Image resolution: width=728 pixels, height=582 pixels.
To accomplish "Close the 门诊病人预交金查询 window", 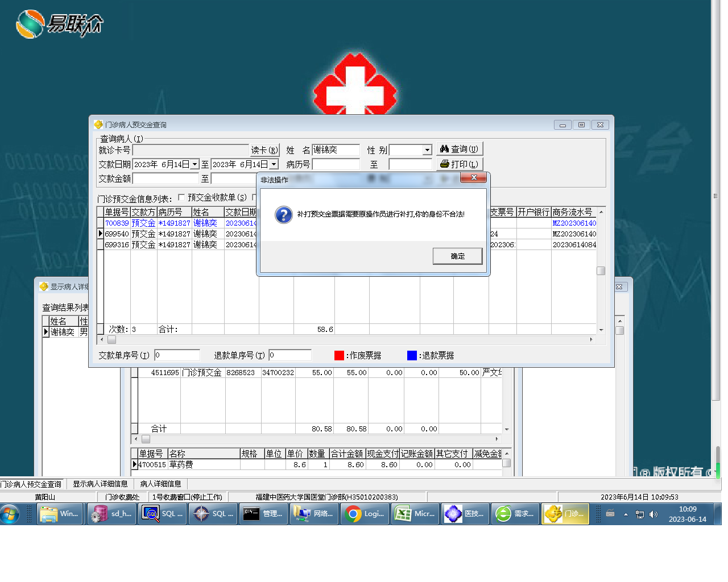I will click(x=601, y=124).
